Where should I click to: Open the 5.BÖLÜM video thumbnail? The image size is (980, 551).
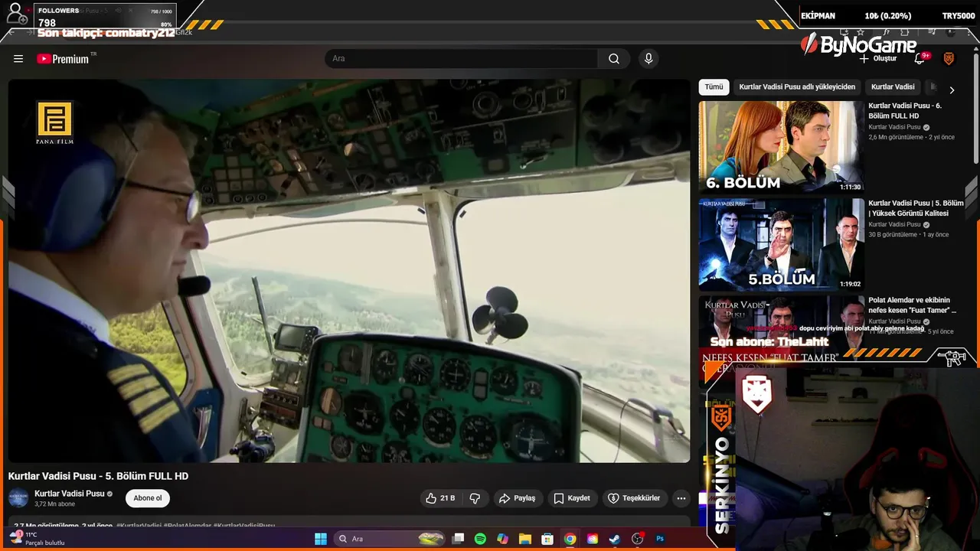781,244
